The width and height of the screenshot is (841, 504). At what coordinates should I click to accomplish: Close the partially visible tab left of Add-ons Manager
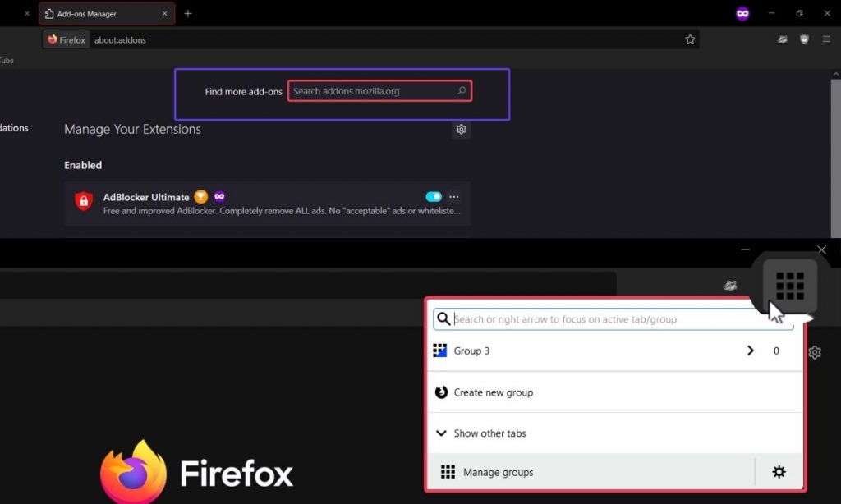[26, 13]
